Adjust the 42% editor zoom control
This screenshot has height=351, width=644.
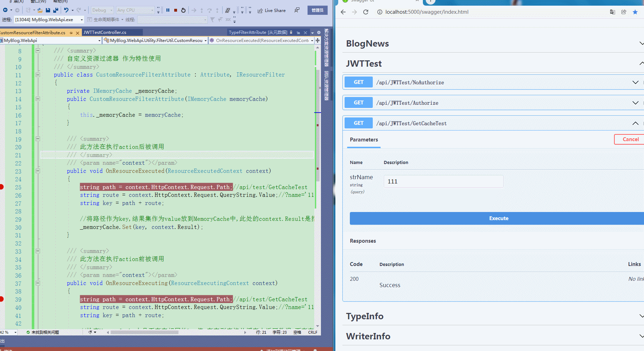(x=7, y=332)
